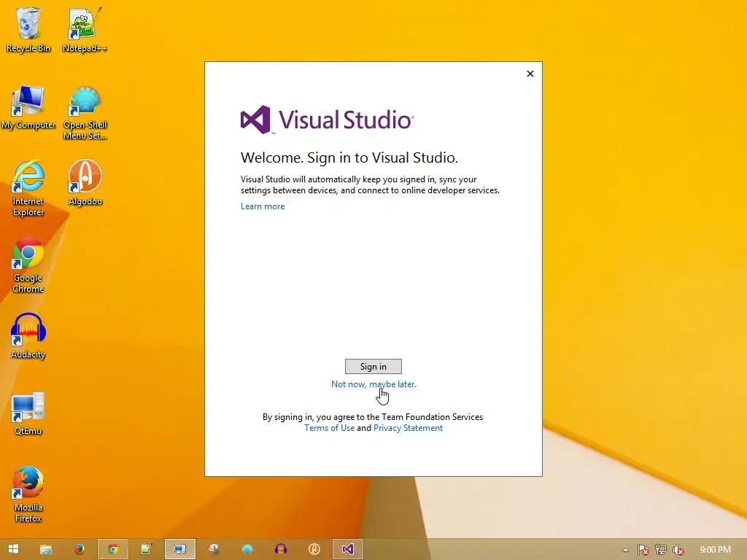Select the Audacity desktop shortcut
This screenshot has height=560, width=747.
pyautogui.click(x=28, y=336)
